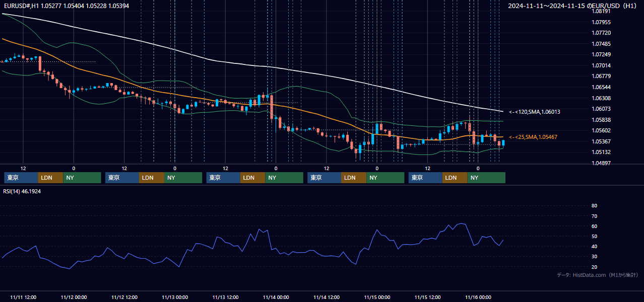Select the 11/11 12:00 time axis label
The height and width of the screenshot is (302, 644).
[23, 297]
